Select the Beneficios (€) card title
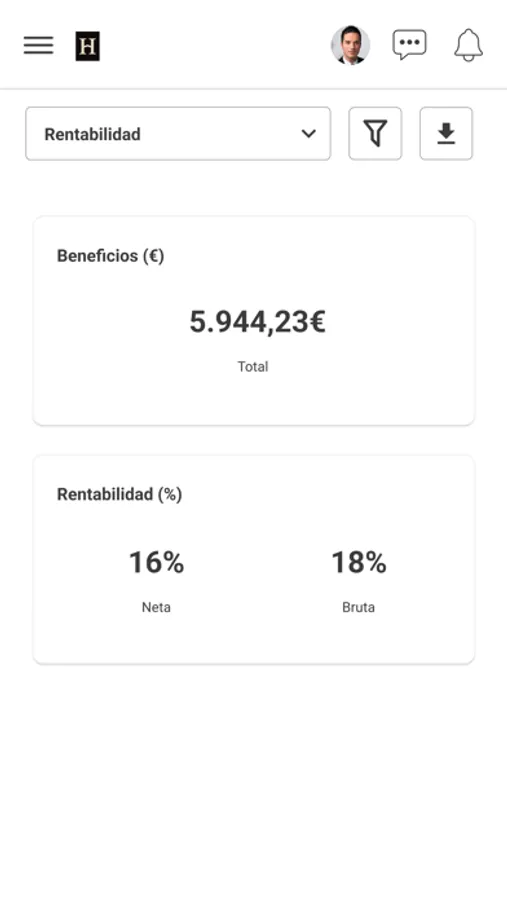The image size is (507, 900). pos(110,255)
